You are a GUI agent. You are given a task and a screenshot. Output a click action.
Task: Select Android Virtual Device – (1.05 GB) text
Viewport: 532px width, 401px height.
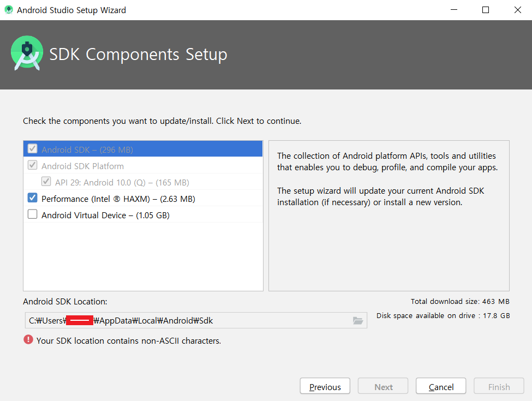click(105, 216)
